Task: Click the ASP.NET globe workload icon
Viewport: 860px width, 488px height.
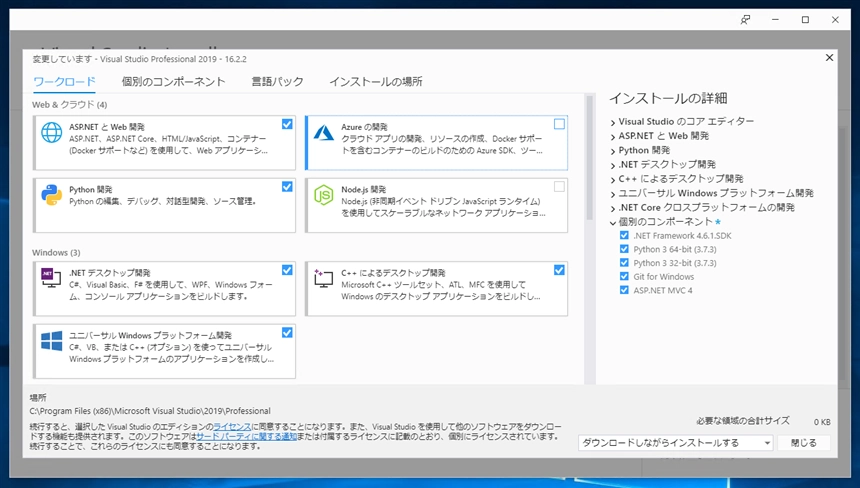Action: (52, 133)
